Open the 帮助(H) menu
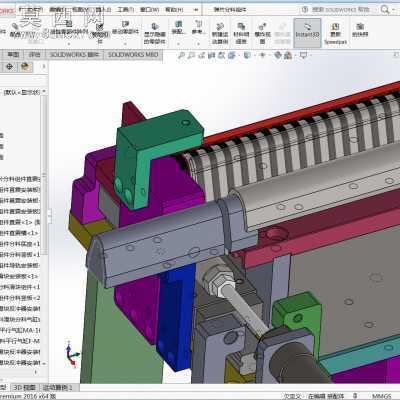 point(174,10)
